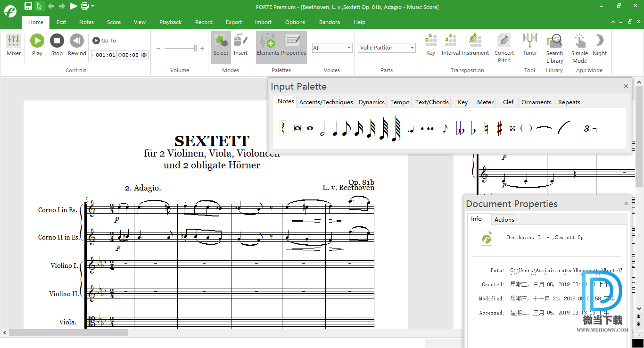The image size is (644, 348).
Task: Stop playback using the Stop button
Action: tap(57, 45)
